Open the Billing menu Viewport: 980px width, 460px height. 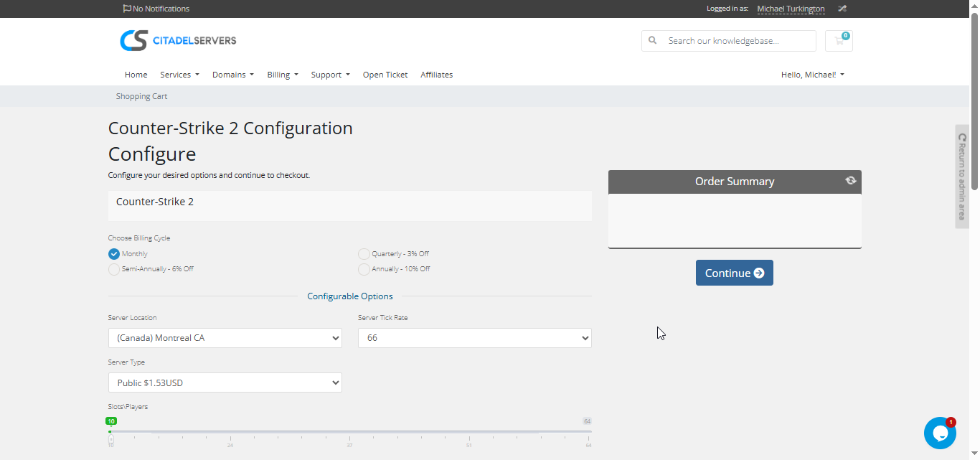282,75
